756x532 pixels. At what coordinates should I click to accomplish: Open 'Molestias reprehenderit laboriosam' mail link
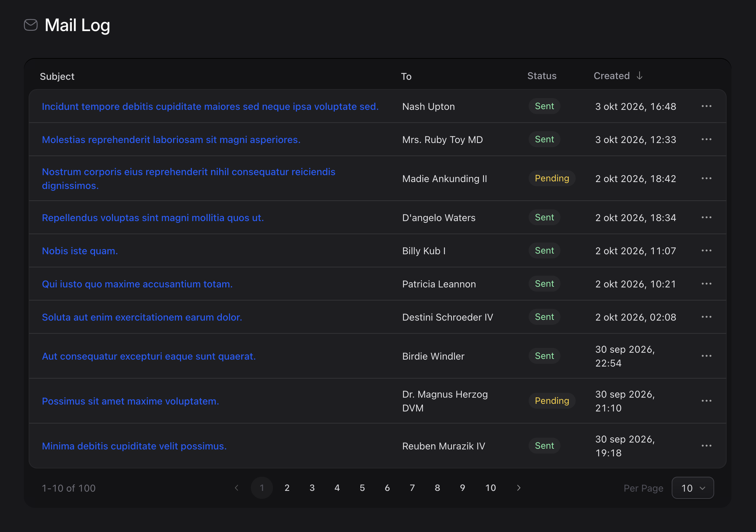pyautogui.click(x=171, y=140)
